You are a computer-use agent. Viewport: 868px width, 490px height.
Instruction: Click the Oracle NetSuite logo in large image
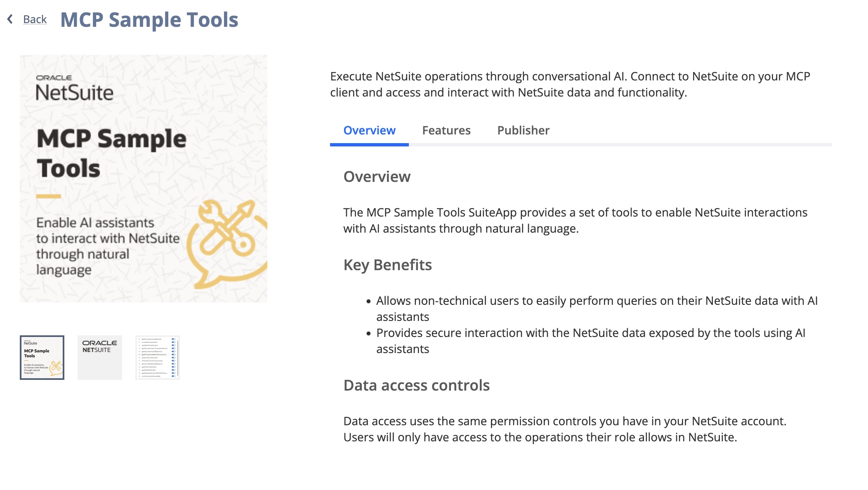coord(74,88)
